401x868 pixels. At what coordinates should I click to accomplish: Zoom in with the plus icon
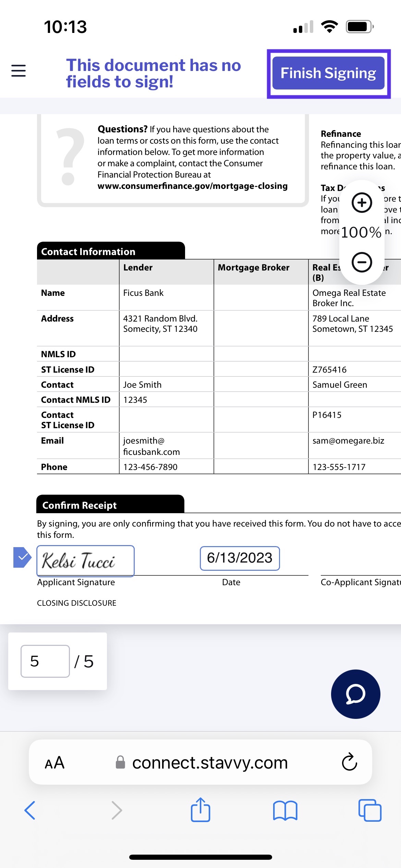pyautogui.click(x=362, y=203)
